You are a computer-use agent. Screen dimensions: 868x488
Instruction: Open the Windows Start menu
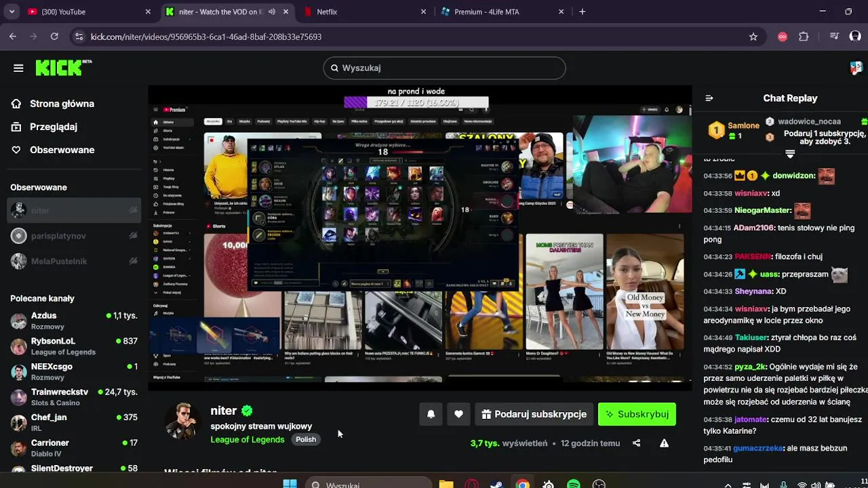click(290, 484)
